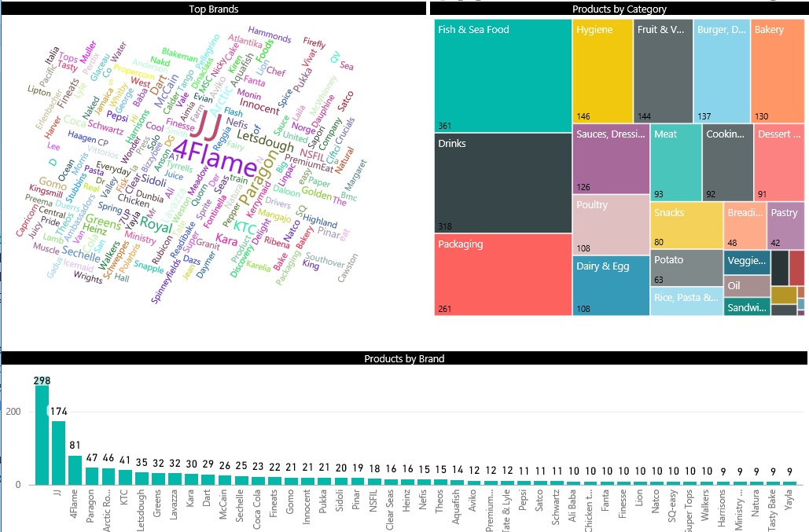Click the Packaging category tile
The width and height of the screenshot is (809, 532).
coord(503,275)
